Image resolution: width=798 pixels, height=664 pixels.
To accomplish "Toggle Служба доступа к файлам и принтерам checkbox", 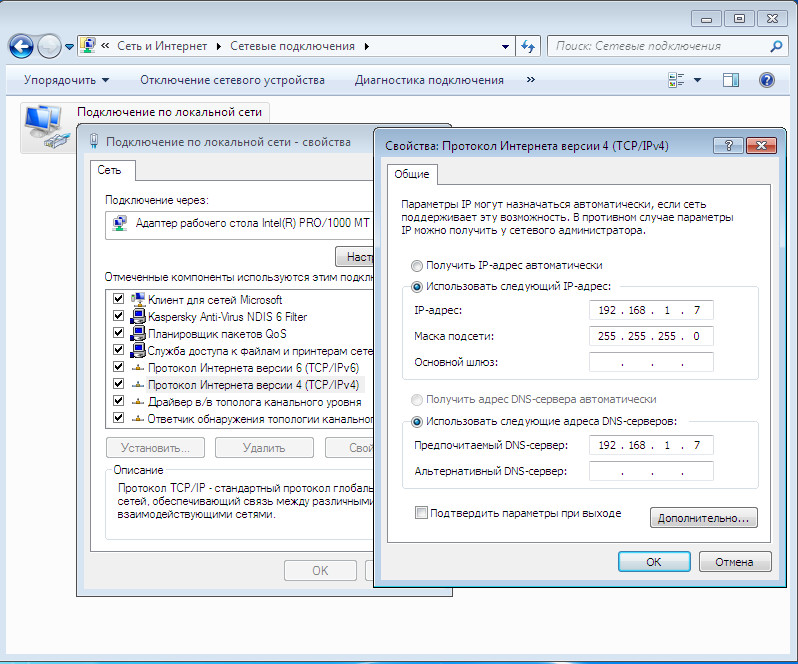I will [x=118, y=350].
